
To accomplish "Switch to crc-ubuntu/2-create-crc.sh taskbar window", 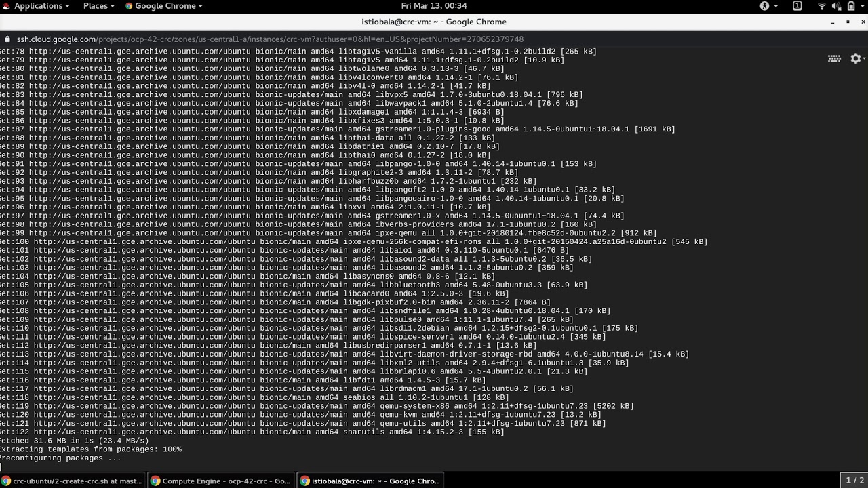I will [73, 481].
